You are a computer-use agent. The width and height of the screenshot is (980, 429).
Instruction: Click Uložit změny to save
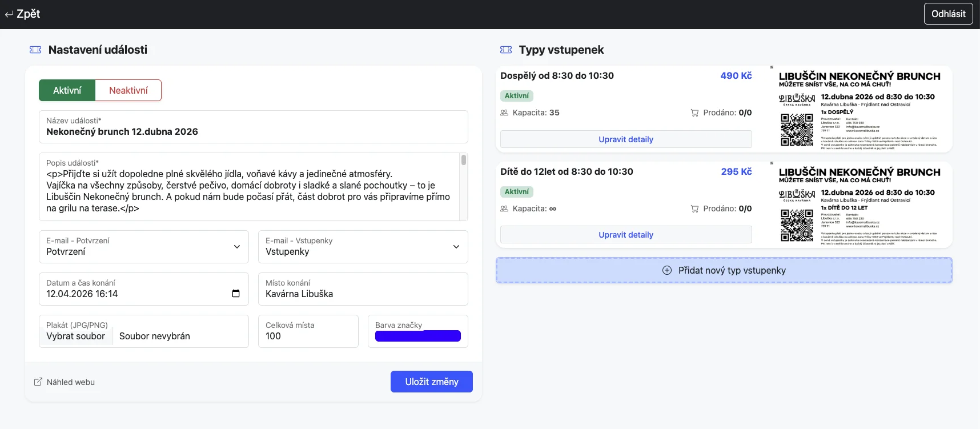(432, 382)
